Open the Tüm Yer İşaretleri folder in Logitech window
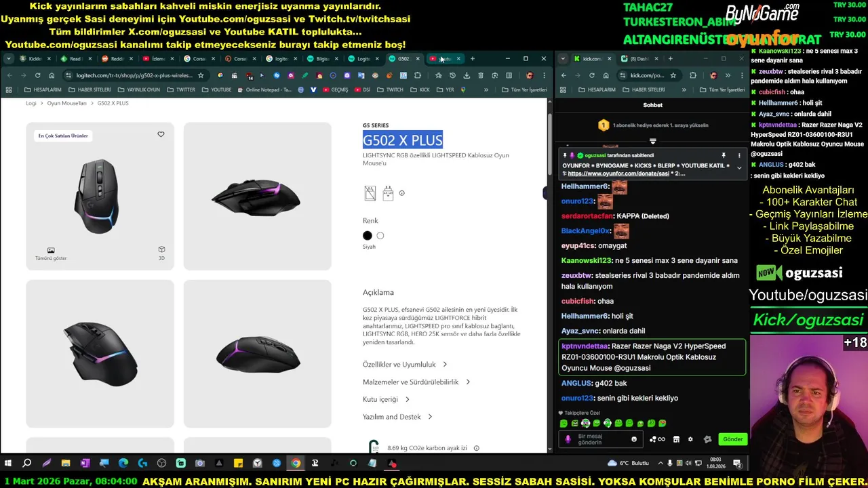 coord(523,89)
